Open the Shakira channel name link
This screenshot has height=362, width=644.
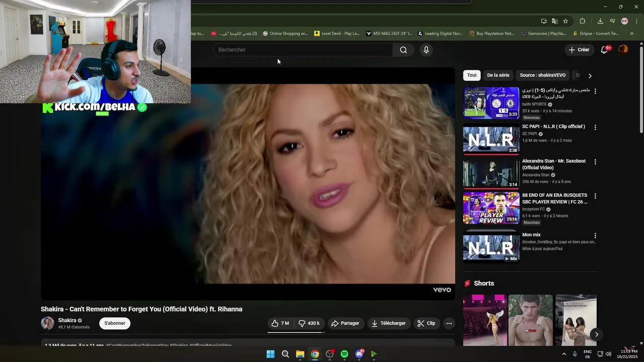[x=67, y=320]
